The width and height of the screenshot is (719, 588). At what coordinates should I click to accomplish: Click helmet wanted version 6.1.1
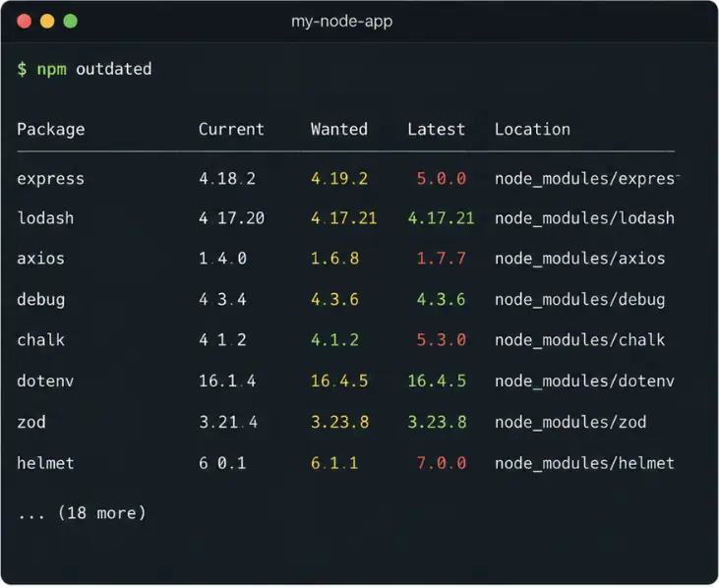334,463
